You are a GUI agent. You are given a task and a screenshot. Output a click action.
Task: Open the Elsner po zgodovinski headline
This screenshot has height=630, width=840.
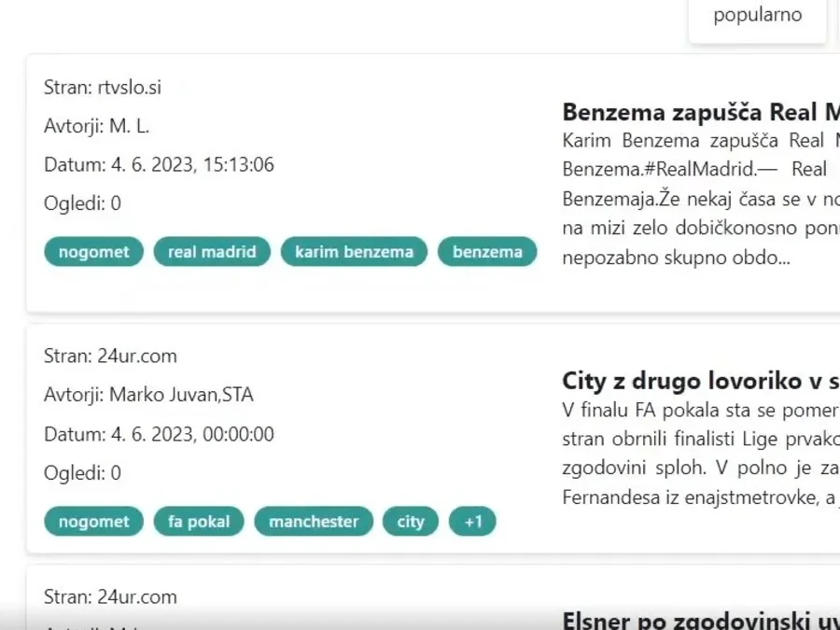click(x=701, y=621)
